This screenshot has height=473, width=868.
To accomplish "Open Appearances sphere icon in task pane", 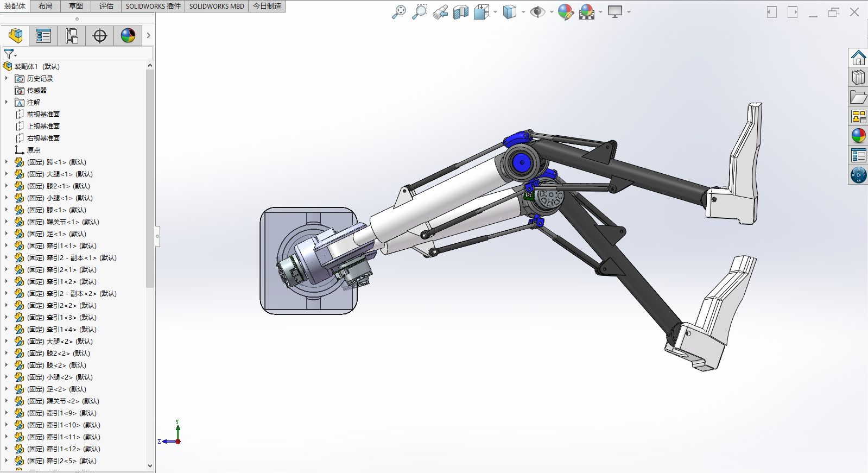I will coord(858,136).
